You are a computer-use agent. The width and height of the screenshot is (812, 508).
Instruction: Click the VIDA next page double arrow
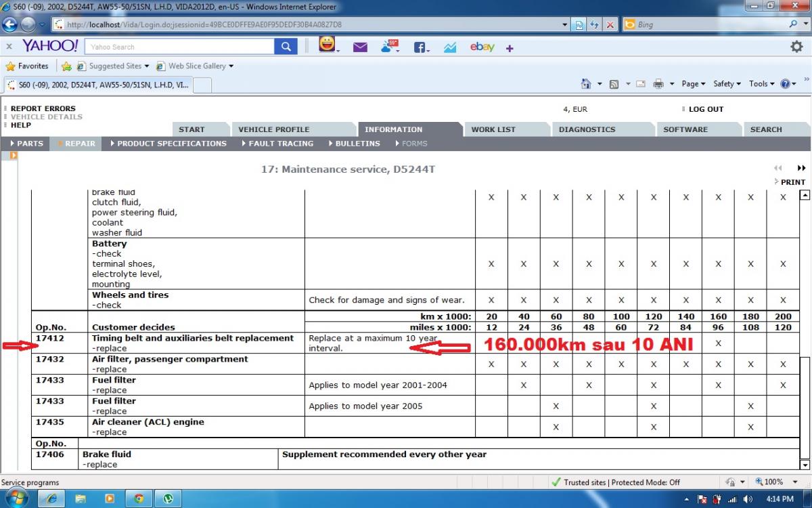(x=802, y=168)
